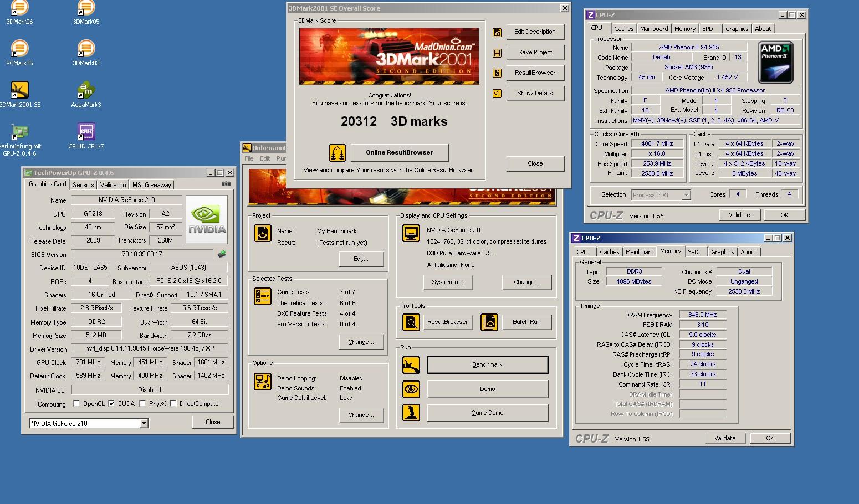The width and height of the screenshot is (859, 504).
Task: Toggle the DirectCompute checkbox in GPU-Z
Action: pyautogui.click(x=173, y=404)
